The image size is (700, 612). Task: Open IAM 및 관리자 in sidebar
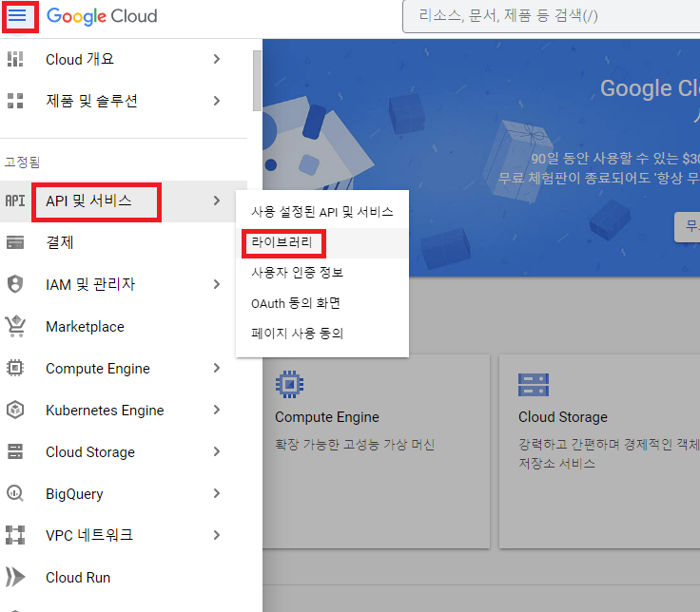pyautogui.click(x=90, y=284)
